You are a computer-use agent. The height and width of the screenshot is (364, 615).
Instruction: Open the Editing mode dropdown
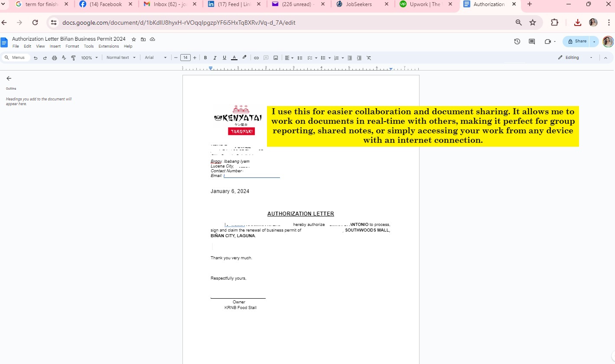575,58
